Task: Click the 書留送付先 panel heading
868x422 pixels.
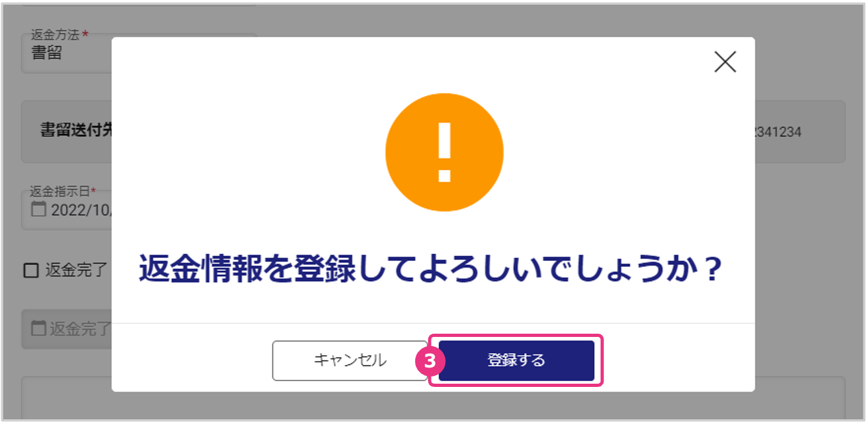Action: point(77,130)
